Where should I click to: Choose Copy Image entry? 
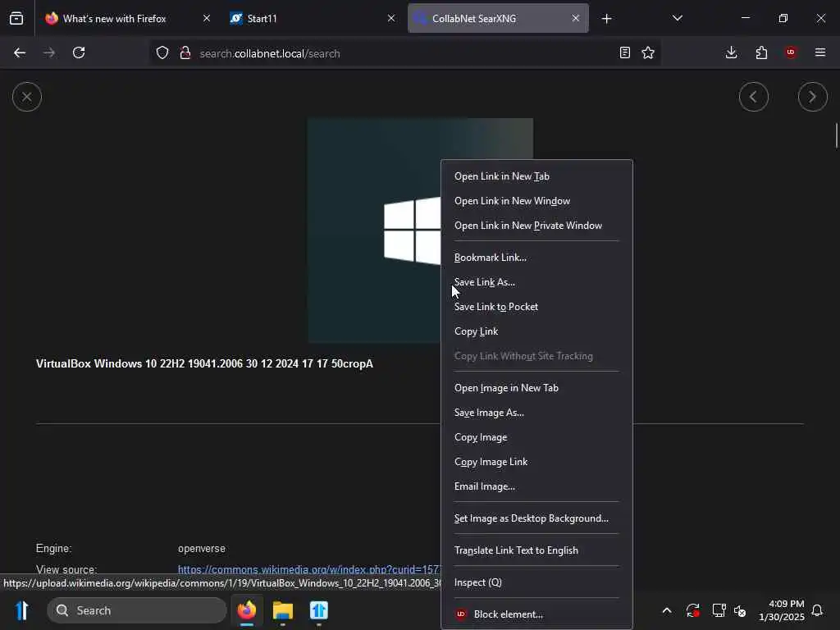536,437
